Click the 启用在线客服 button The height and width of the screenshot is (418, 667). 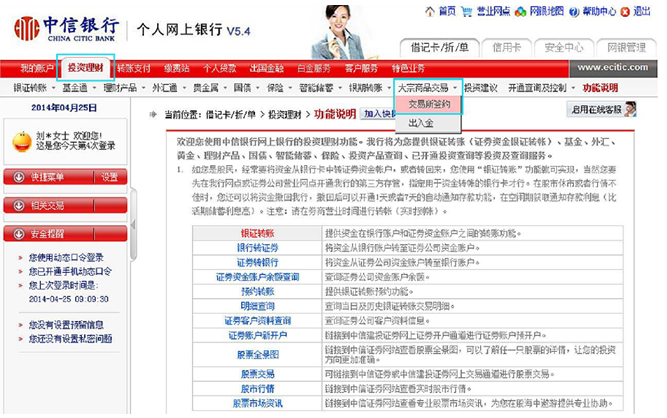601,109
